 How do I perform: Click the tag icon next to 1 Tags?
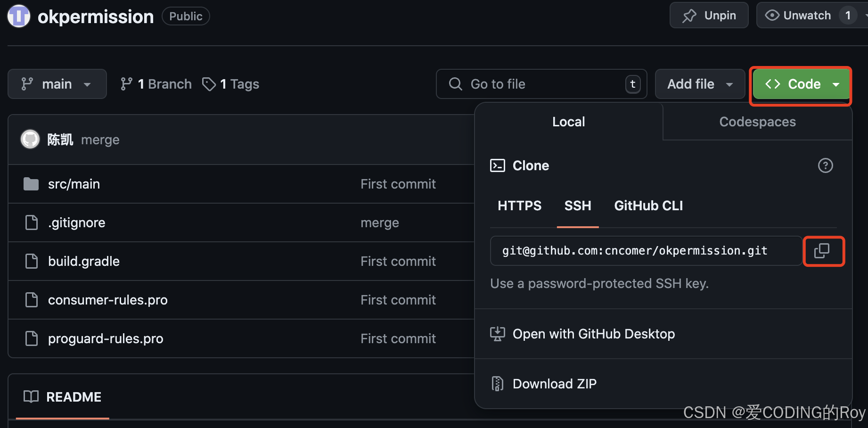point(209,84)
